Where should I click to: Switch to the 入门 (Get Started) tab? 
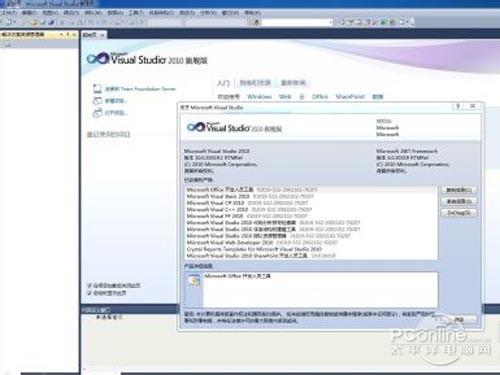click(223, 83)
